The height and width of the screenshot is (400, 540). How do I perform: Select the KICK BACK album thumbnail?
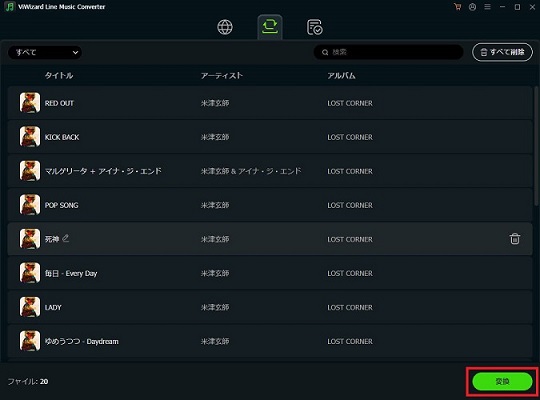pos(30,136)
